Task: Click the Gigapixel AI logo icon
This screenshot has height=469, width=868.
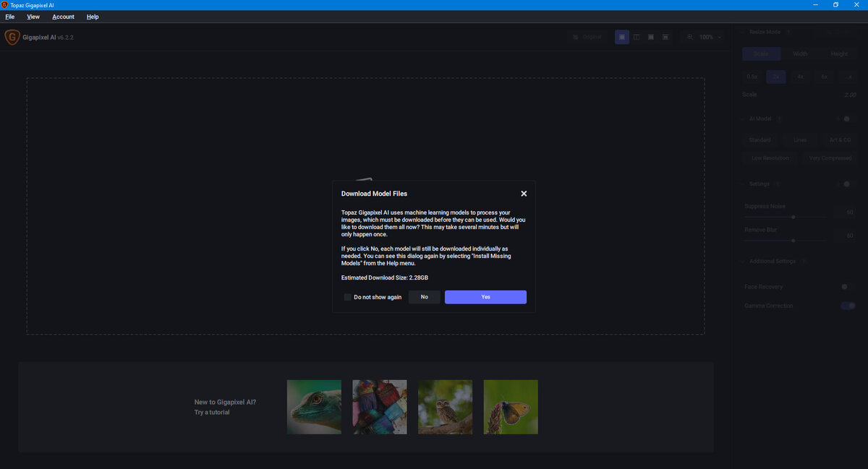Action: (12, 37)
